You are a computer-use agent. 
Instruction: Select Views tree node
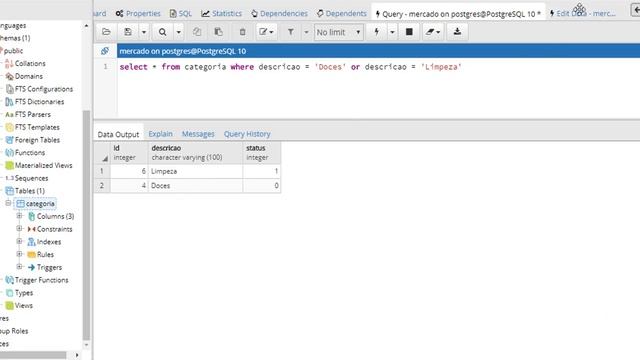pyautogui.click(x=23, y=305)
